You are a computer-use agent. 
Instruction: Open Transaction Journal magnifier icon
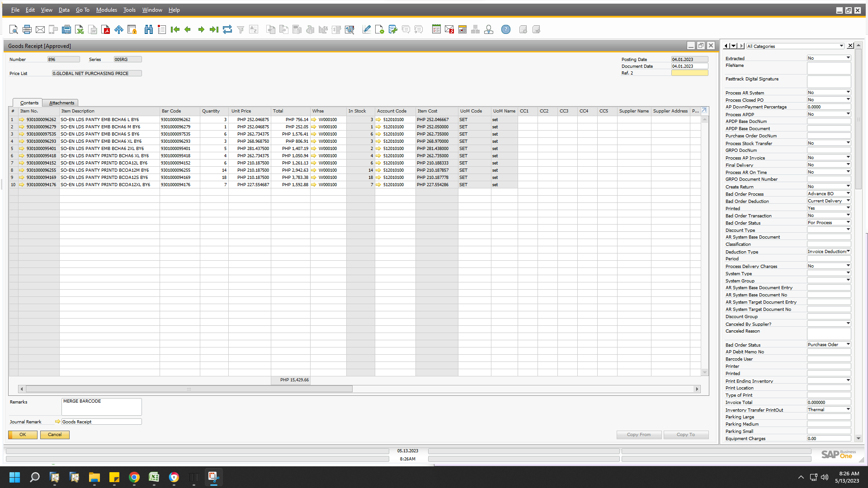[x=349, y=29]
